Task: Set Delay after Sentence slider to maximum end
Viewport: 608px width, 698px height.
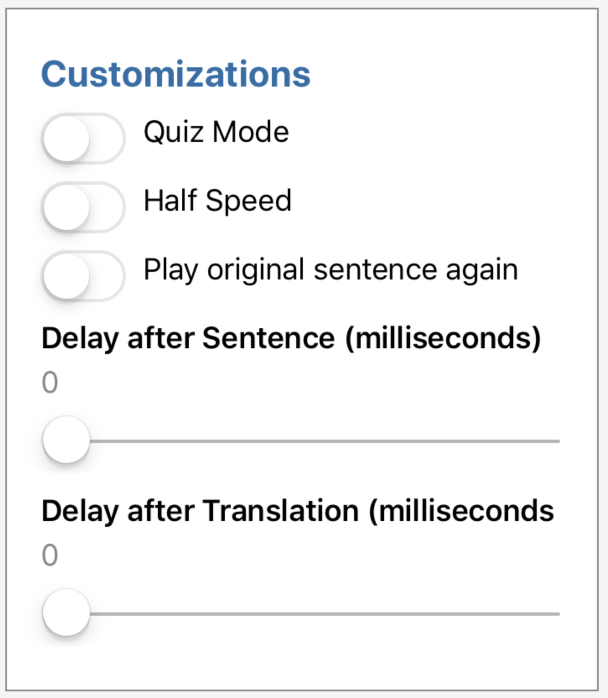Action: tap(558, 440)
